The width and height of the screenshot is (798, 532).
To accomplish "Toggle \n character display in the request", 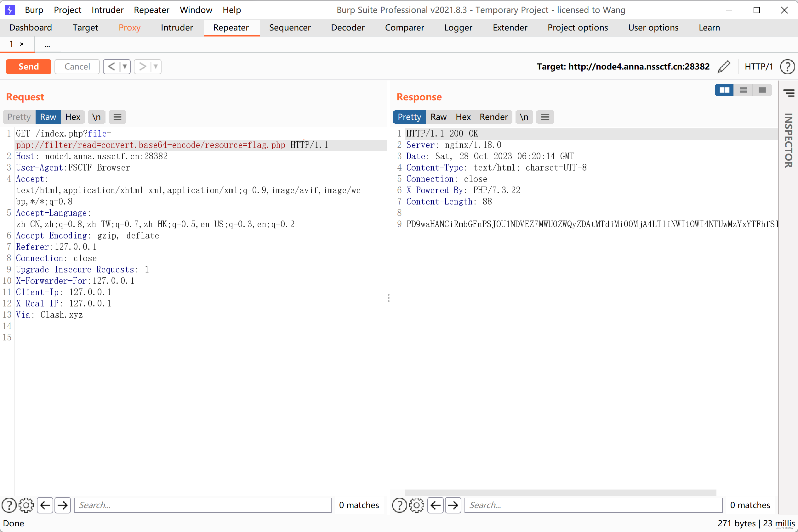I will [96, 117].
